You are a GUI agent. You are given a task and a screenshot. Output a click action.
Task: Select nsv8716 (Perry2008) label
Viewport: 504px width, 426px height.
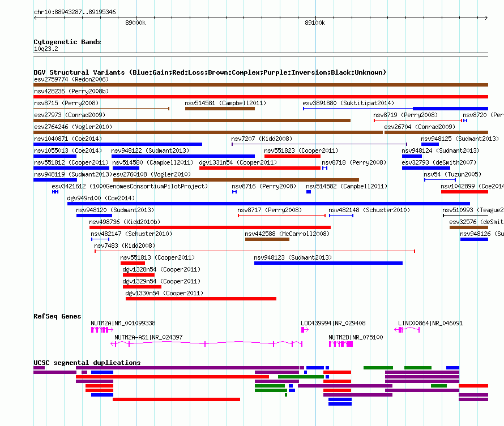(264, 186)
